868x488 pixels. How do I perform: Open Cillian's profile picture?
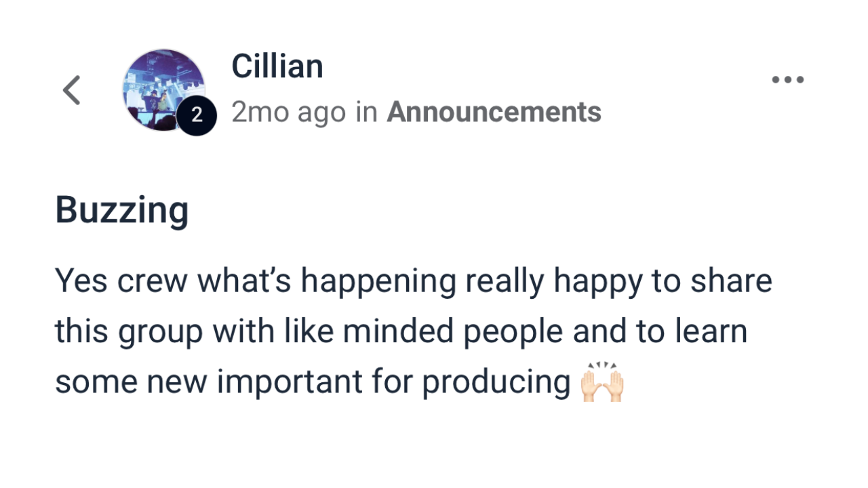[x=164, y=89]
